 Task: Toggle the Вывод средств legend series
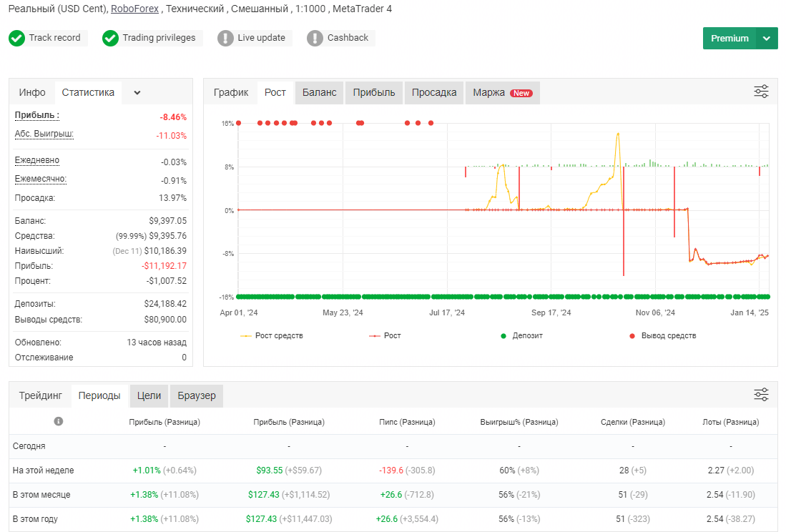click(663, 335)
